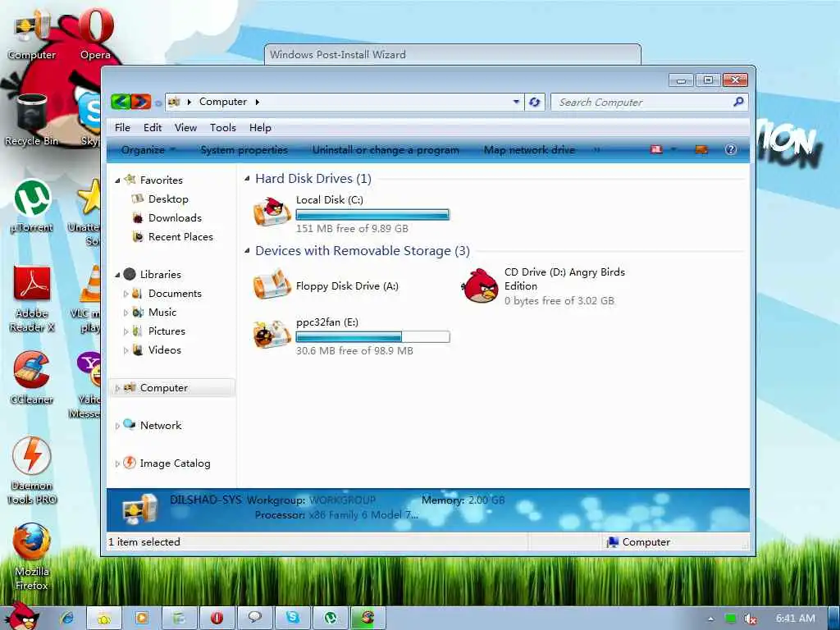Click the µTorrent taskbar button
The height and width of the screenshot is (630, 840).
tap(331, 619)
